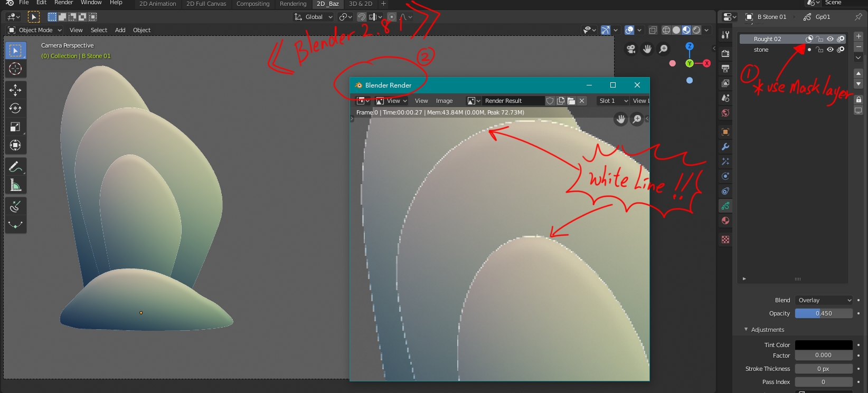Switch to the Compositing workspace tab

pyautogui.click(x=253, y=4)
